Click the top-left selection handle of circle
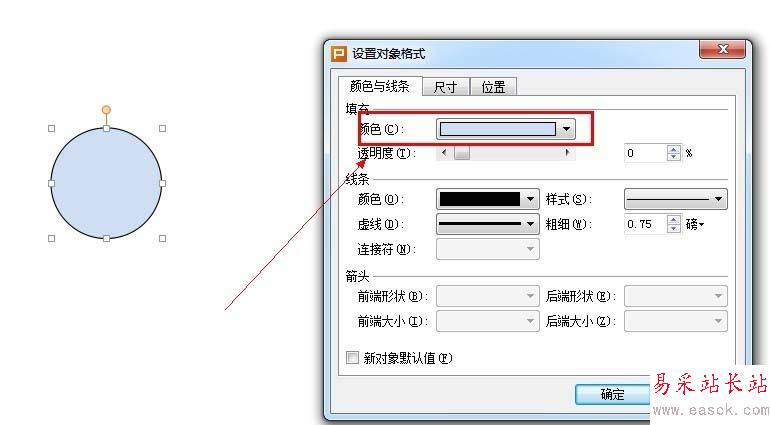Image resolution: width=770 pixels, height=425 pixels. [x=52, y=129]
